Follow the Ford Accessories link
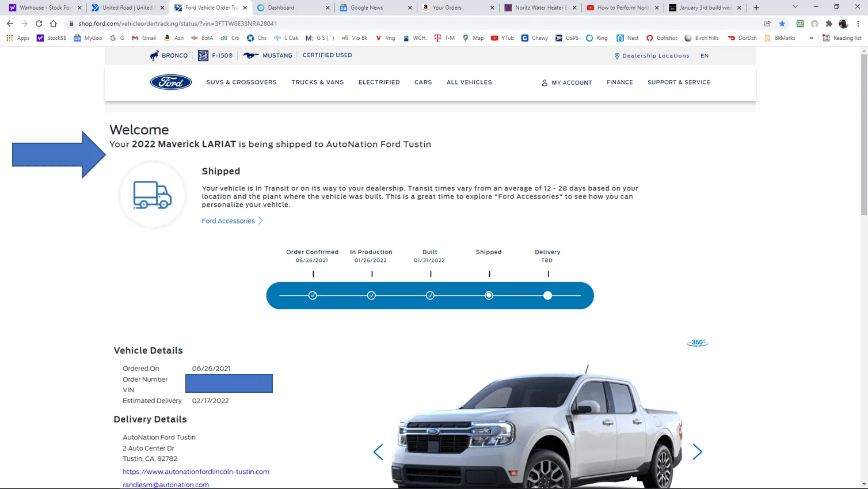868x489 pixels. (233, 221)
